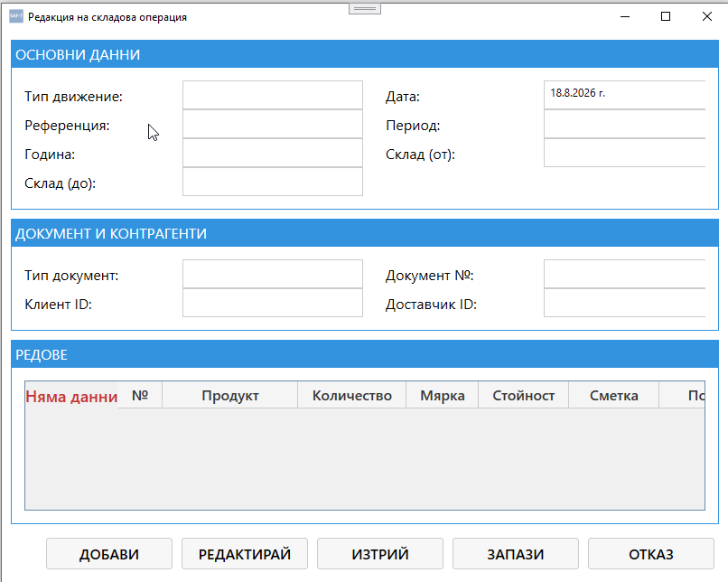Select the Година input box
This screenshot has width=728, height=582.
tap(273, 153)
